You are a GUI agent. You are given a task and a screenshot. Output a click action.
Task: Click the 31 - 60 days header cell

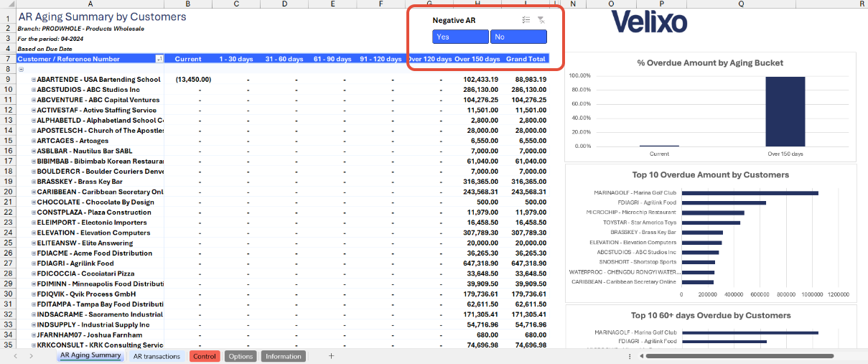(x=285, y=59)
